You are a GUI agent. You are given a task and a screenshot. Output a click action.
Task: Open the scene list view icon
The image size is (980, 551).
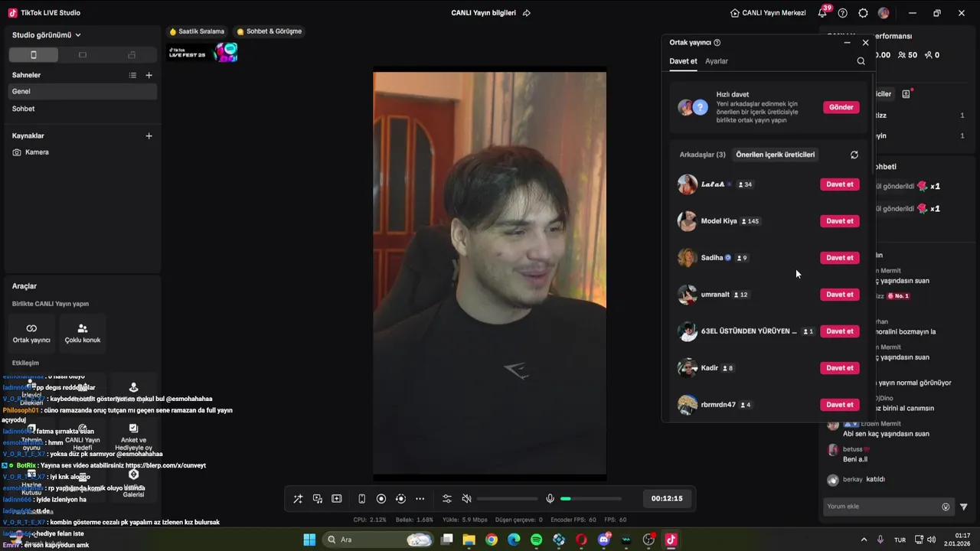[132, 75]
